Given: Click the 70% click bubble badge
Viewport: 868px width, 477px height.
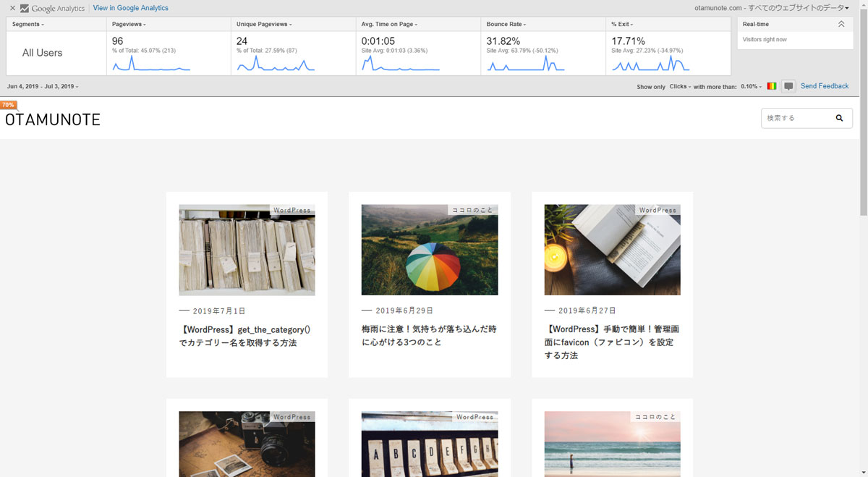Looking at the screenshot, I should click(9, 105).
